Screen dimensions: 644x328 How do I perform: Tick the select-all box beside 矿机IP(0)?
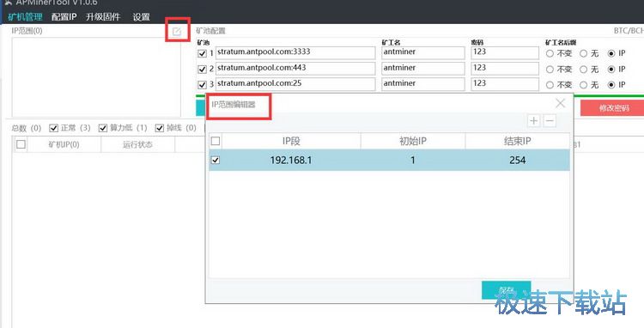pyautogui.click(x=21, y=144)
